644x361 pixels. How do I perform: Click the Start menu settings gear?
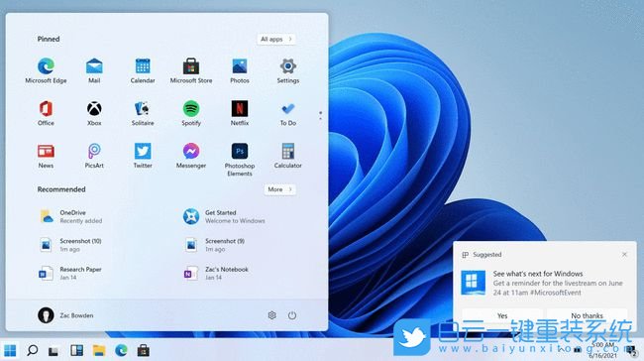point(271,315)
